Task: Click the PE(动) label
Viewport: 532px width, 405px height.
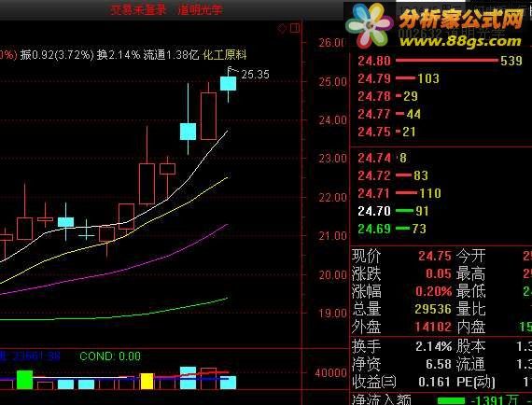Action: [x=475, y=382]
